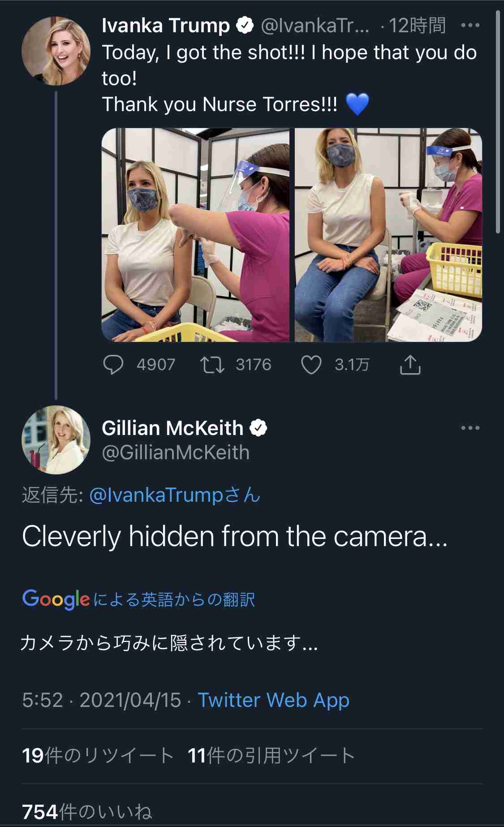Image resolution: width=504 pixels, height=827 pixels.
Task: Click the verified badge next to Ivanka Trump
Action: tap(244, 26)
